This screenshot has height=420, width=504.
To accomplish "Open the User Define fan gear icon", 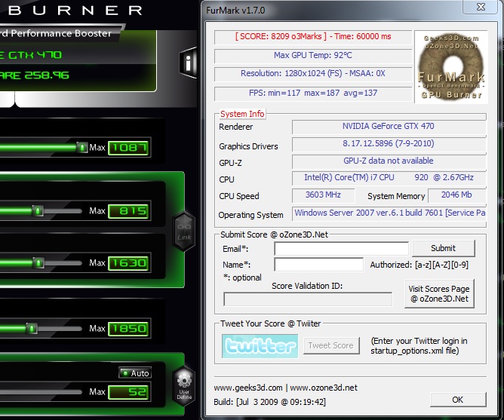I will [184, 385].
